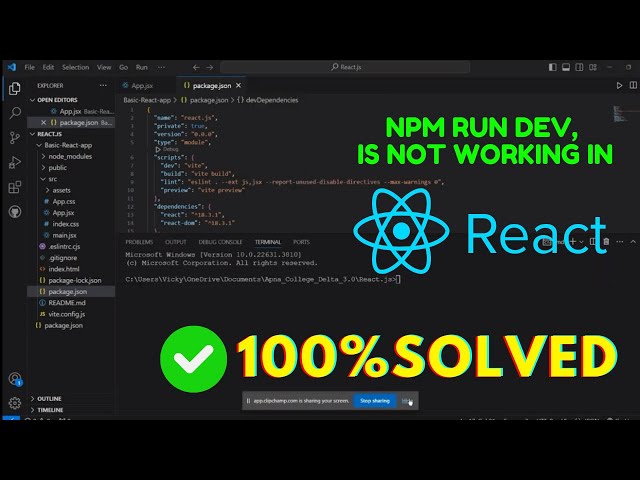Image resolution: width=640 pixels, height=480 pixels.
Task: Open the Selection menu
Action: pos(76,67)
